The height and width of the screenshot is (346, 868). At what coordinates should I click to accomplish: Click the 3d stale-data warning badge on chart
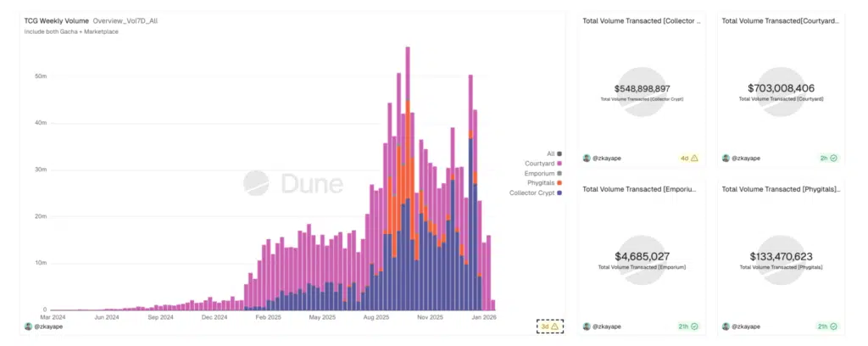(549, 326)
